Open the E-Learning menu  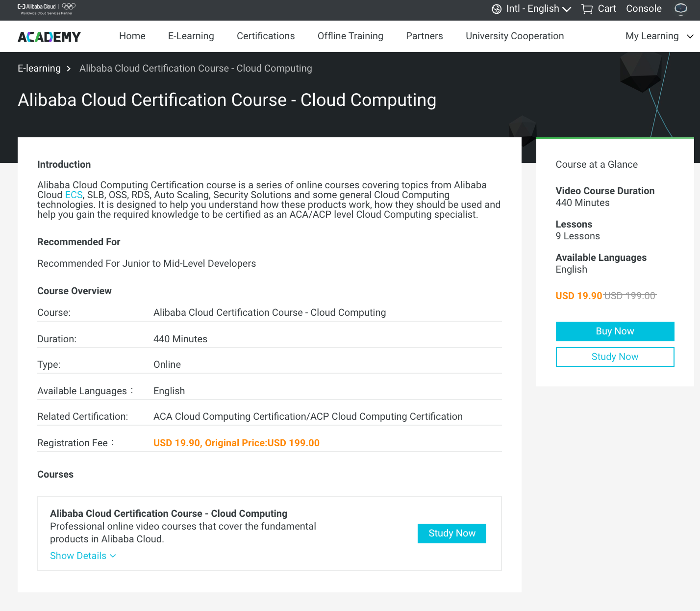click(191, 36)
